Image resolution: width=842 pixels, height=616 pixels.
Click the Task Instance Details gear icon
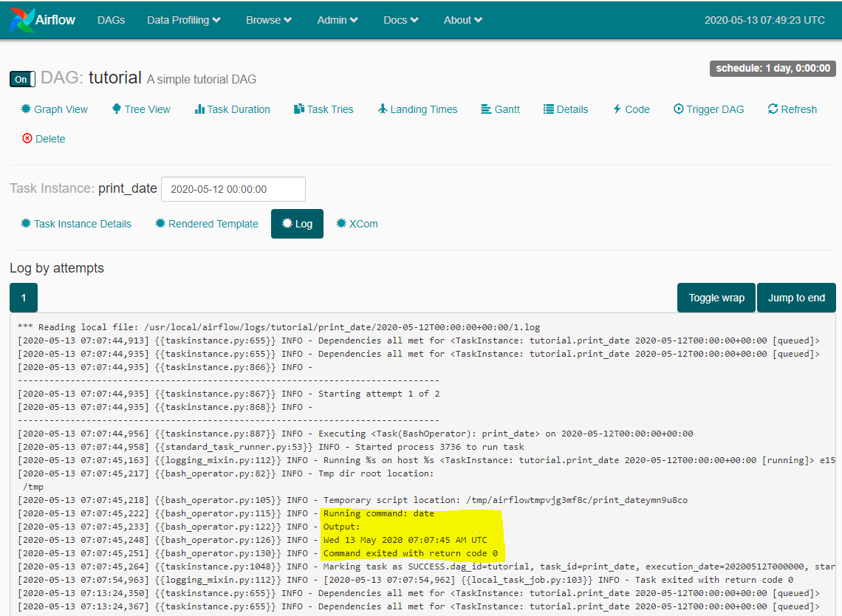pos(26,223)
